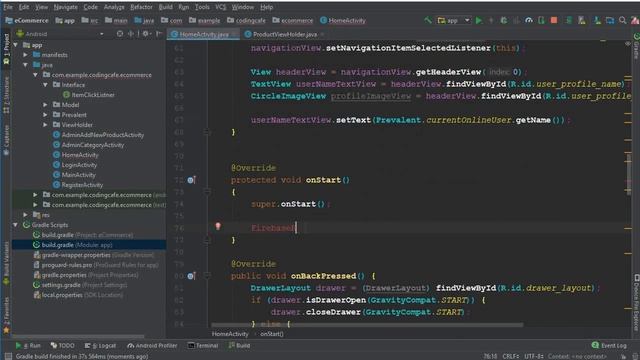Open the Terminal tool window

203,345
